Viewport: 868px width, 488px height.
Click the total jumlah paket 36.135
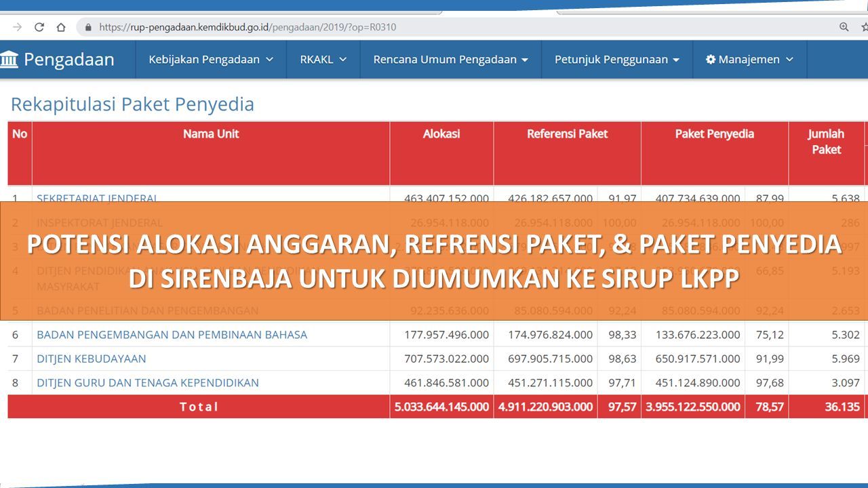pos(842,407)
